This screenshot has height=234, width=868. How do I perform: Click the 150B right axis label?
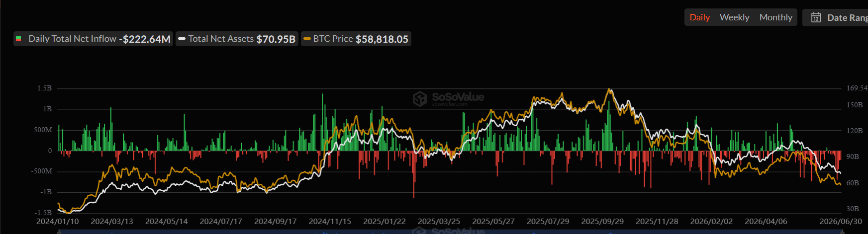pos(855,105)
